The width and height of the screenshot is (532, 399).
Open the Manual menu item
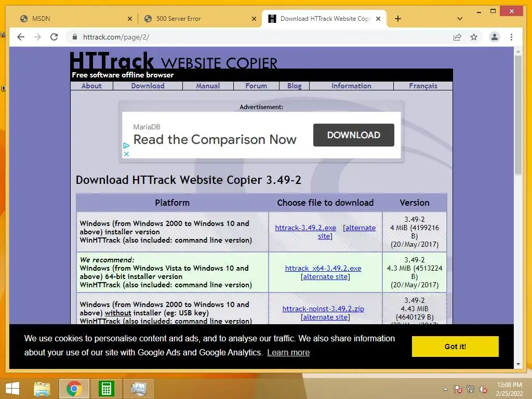click(x=208, y=86)
